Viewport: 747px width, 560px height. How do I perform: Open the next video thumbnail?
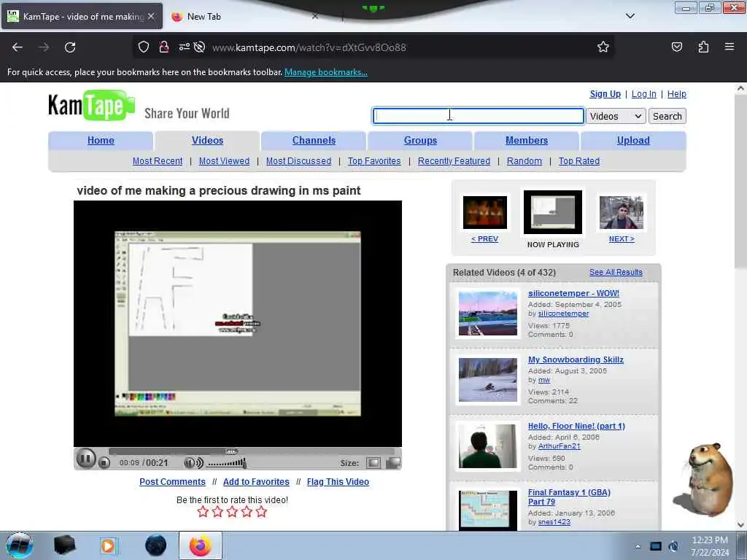[x=622, y=212]
